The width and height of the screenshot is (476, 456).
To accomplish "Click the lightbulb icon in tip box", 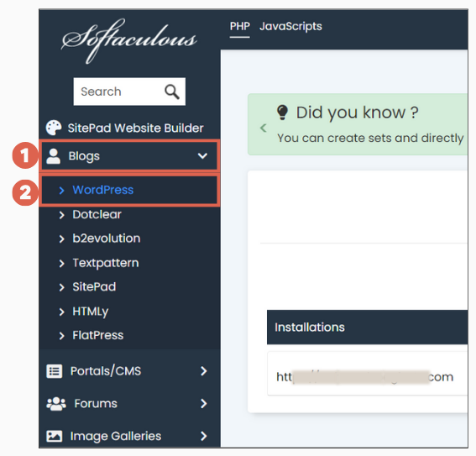I will coord(282,113).
